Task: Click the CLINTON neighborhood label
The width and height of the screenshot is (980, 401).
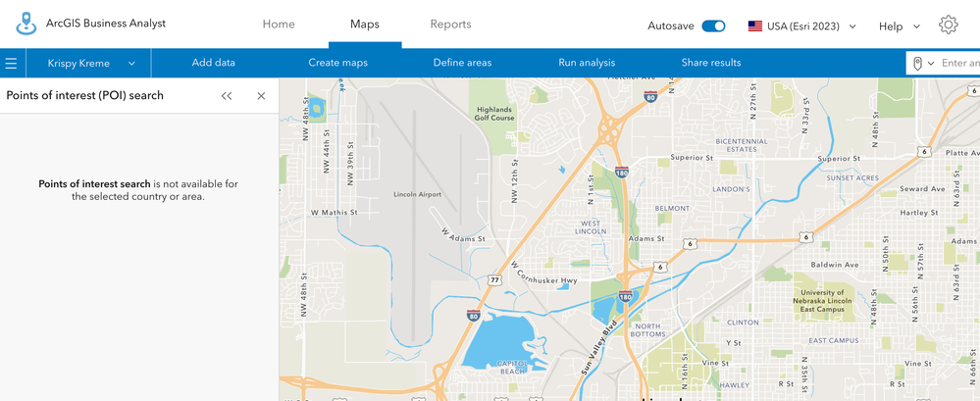Action: (744, 323)
